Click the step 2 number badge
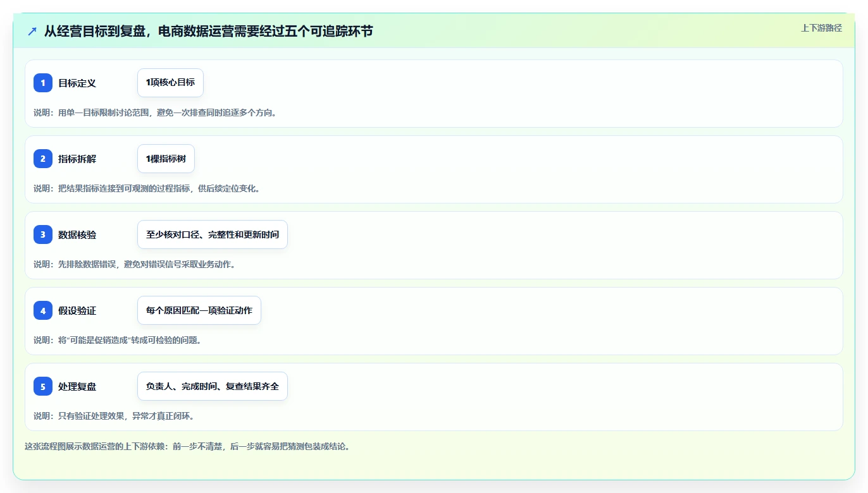Screen dimensions: 868x493 click(x=43, y=159)
